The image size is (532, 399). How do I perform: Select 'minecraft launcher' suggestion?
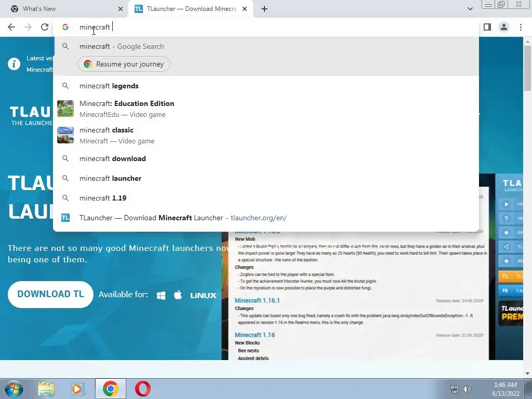tap(265, 179)
